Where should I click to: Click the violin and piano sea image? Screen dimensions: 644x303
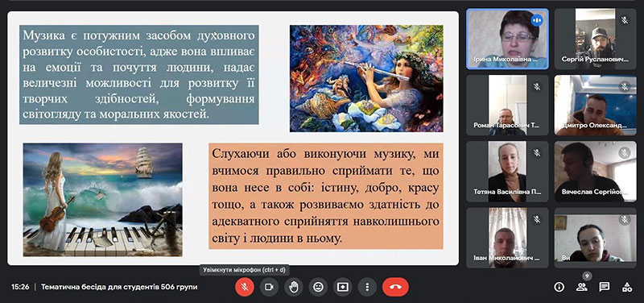(x=103, y=200)
